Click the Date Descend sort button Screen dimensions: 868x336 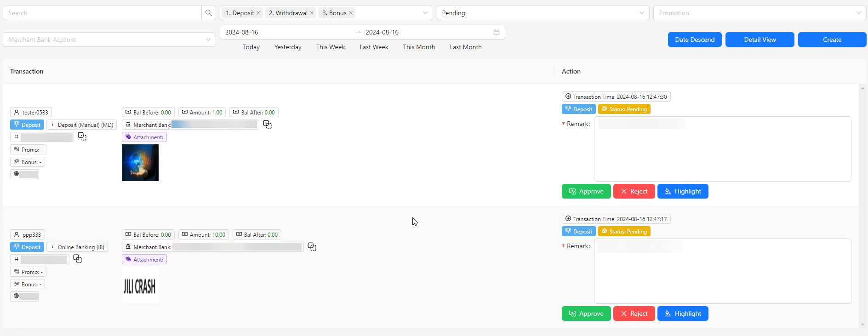click(x=694, y=40)
